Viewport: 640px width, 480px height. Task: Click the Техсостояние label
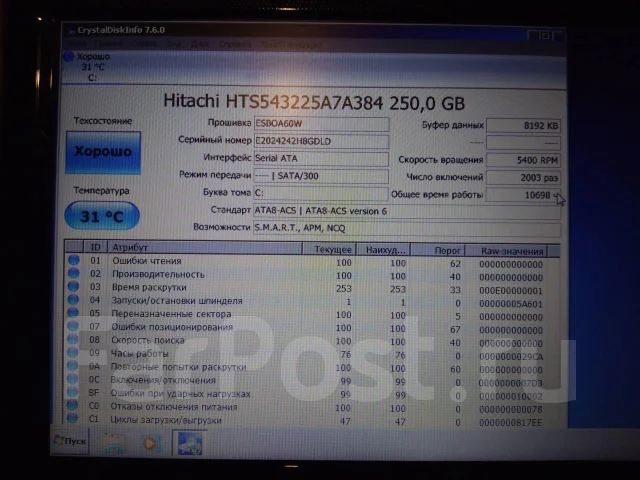[103, 121]
